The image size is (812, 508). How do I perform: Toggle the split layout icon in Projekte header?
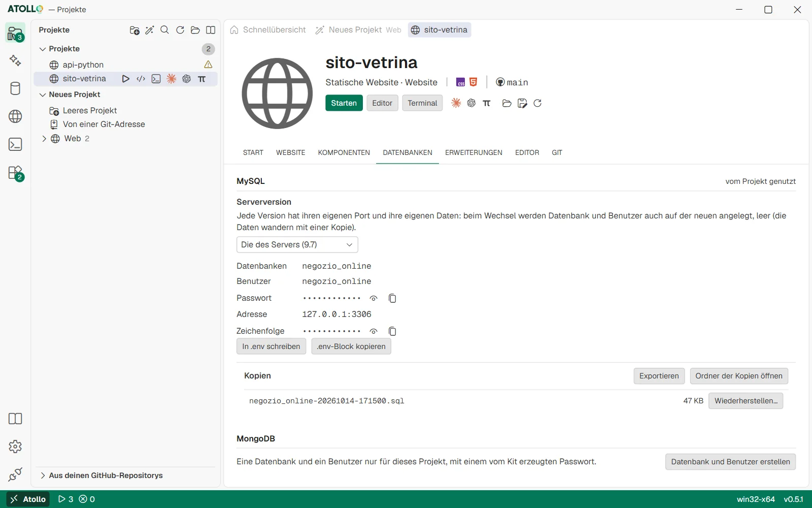click(x=211, y=30)
